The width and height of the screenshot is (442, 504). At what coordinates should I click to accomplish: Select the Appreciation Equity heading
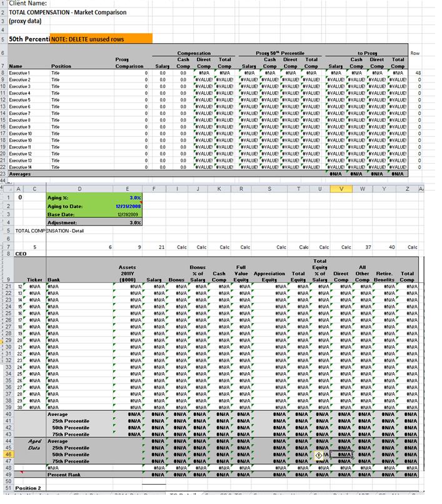269,277
